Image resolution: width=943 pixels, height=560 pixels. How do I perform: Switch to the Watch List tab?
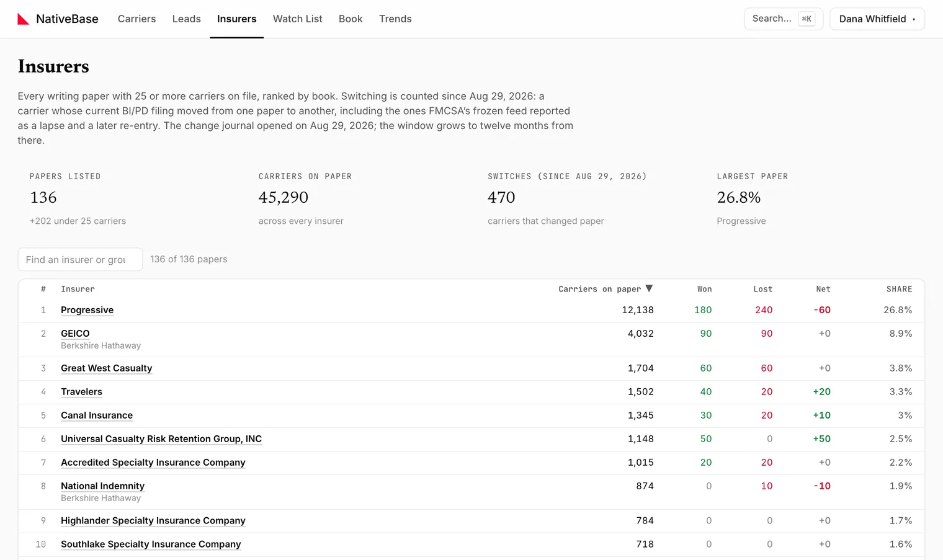tap(298, 19)
